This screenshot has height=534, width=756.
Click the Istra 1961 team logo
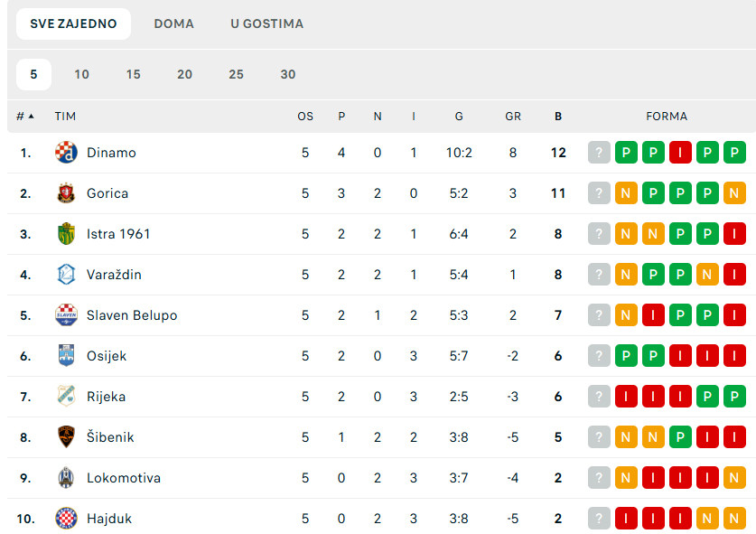coord(66,234)
